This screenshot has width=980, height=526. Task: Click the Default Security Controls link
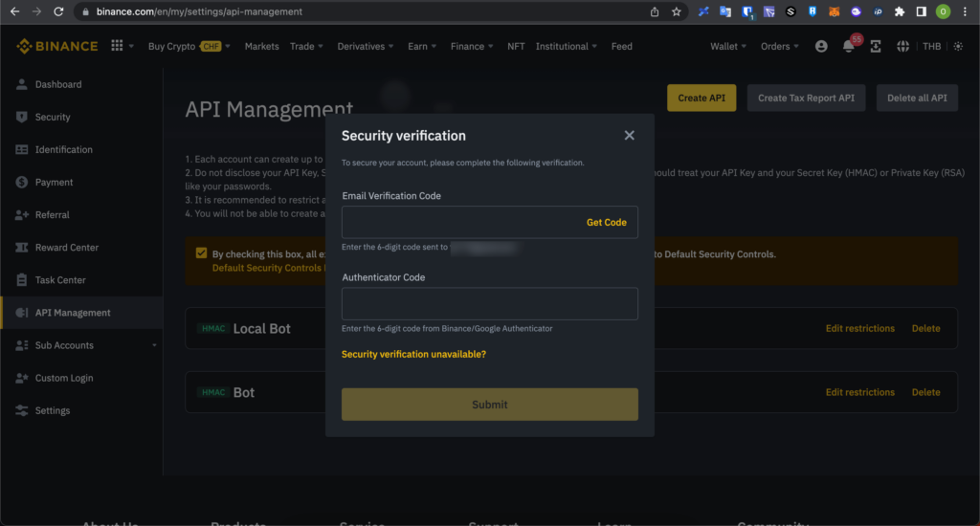(267, 268)
